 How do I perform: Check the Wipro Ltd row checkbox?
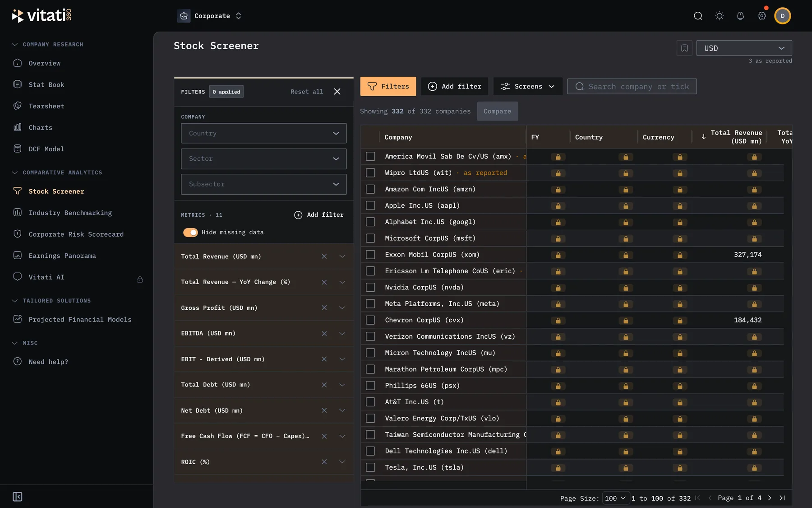tap(370, 172)
